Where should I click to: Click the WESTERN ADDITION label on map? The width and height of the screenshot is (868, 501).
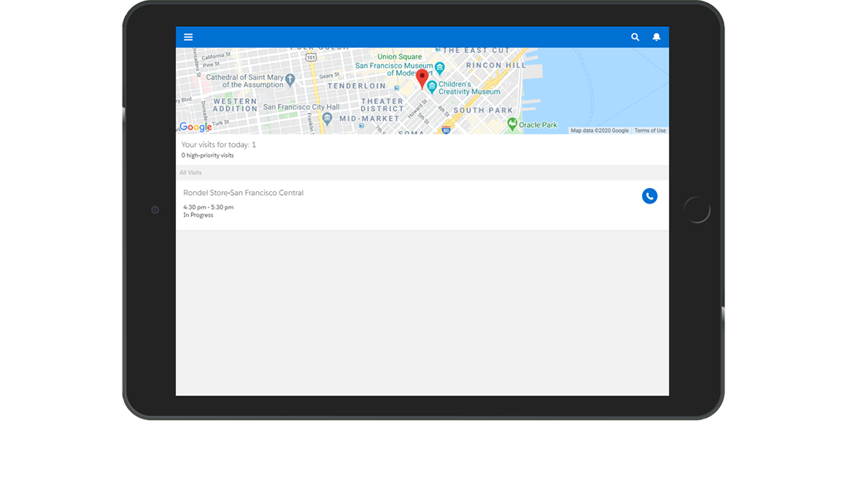pyautogui.click(x=235, y=105)
